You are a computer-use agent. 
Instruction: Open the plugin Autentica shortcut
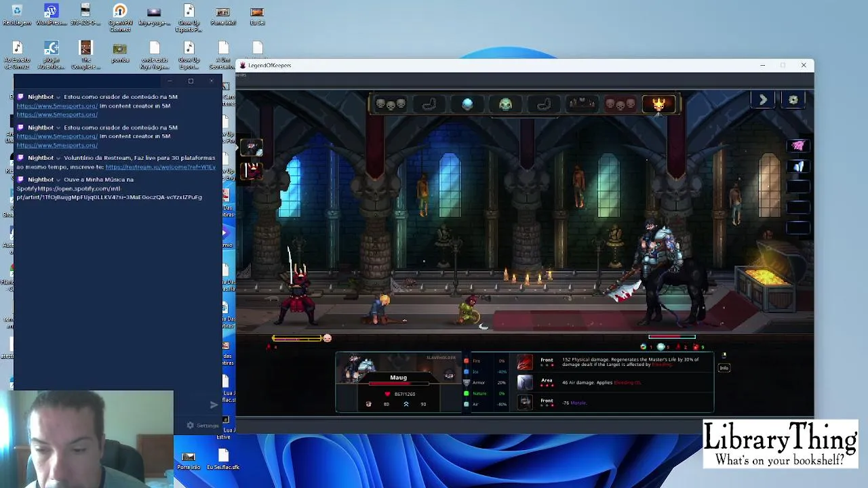click(x=51, y=56)
